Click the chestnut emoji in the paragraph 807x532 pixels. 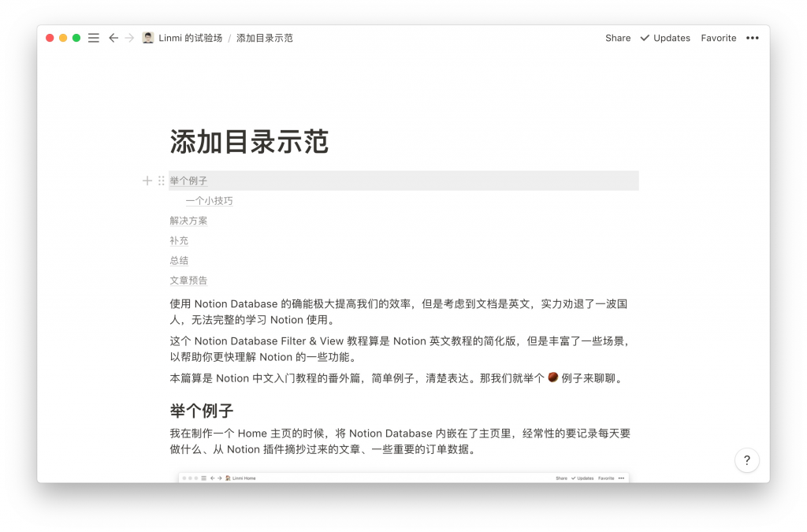553,378
